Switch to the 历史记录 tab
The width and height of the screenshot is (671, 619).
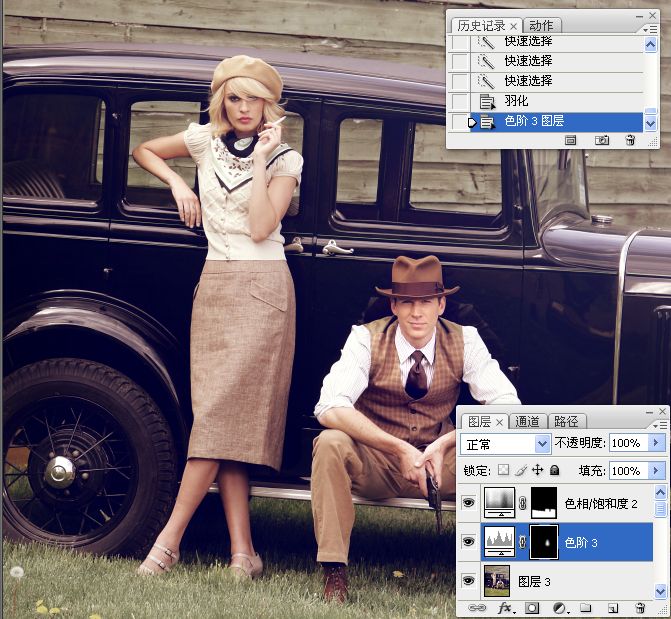click(x=481, y=26)
